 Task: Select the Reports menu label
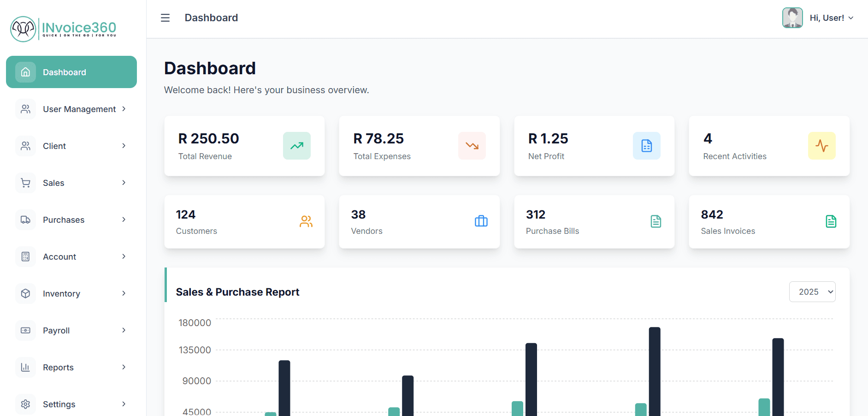click(58, 367)
